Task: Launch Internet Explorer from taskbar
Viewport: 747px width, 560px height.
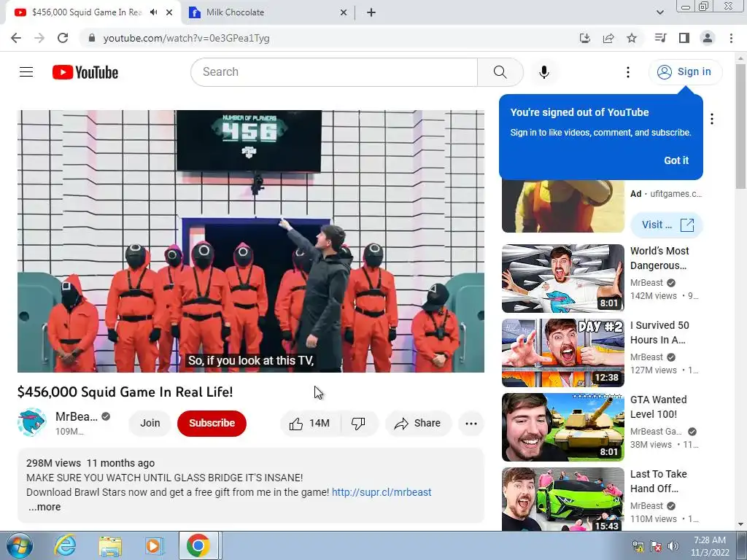Action: (x=65, y=545)
